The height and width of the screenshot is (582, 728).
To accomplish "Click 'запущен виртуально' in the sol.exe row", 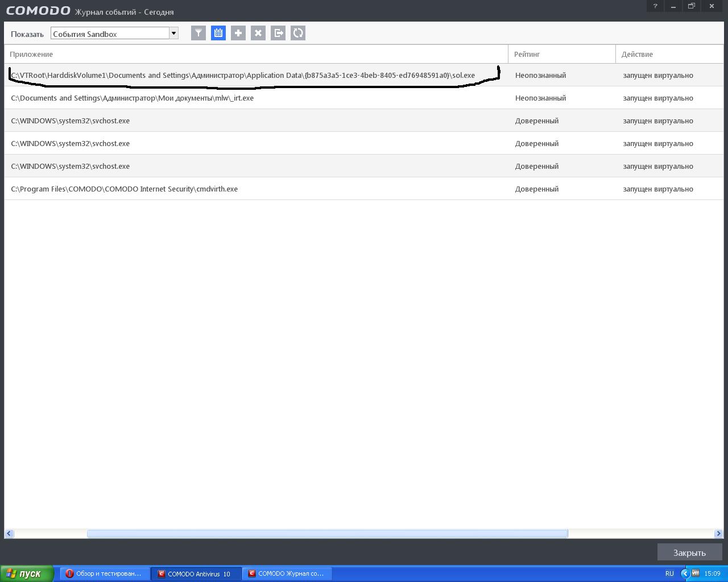I will (658, 75).
